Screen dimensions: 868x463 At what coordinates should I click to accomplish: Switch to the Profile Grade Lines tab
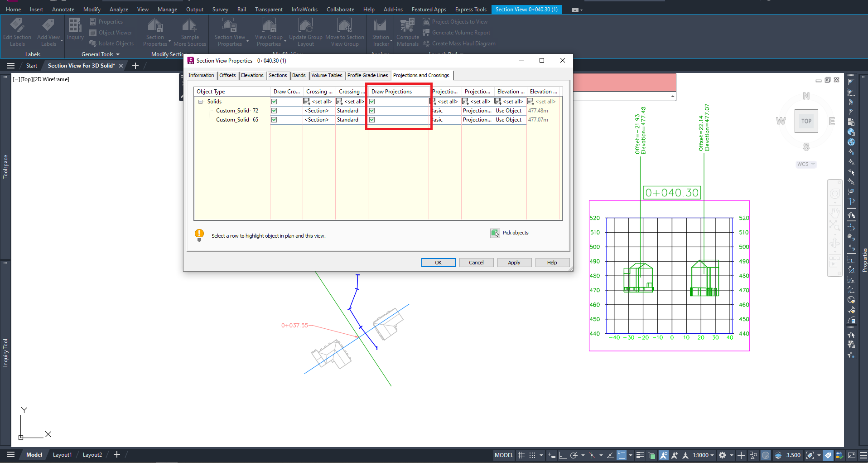(x=367, y=75)
